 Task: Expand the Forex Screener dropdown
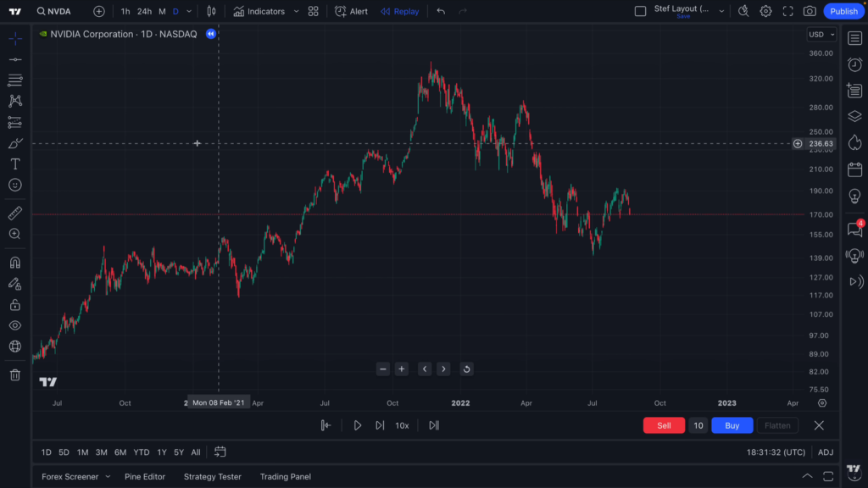tap(108, 477)
